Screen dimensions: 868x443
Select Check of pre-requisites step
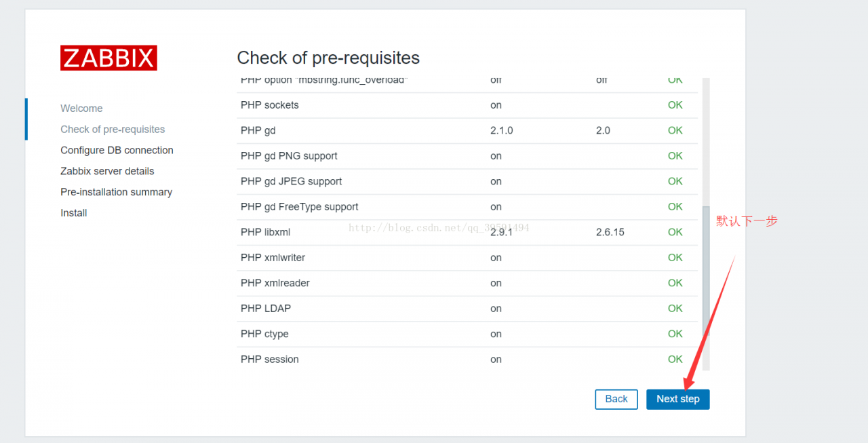[113, 130]
